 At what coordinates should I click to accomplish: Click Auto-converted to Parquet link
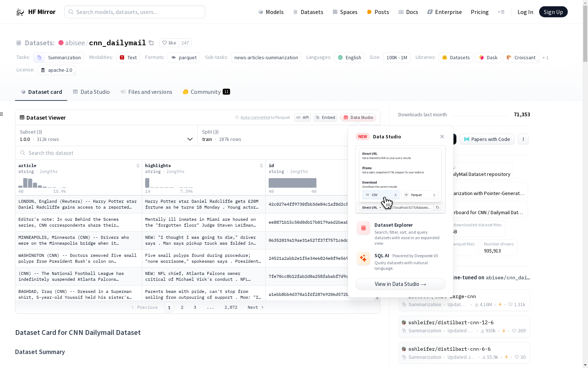point(265,117)
